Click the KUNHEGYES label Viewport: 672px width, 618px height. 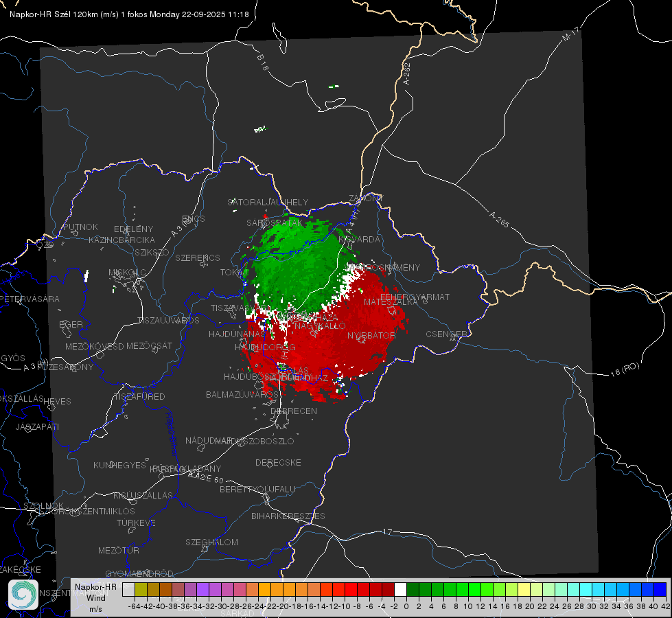pyautogui.click(x=119, y=465)
